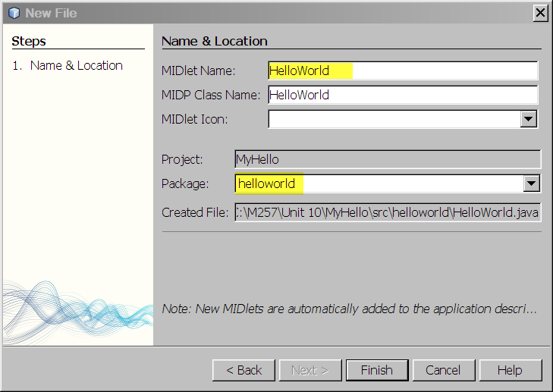Click the MIDlet Name label
This screenshot has width=553, height=392.
(199, 71)
